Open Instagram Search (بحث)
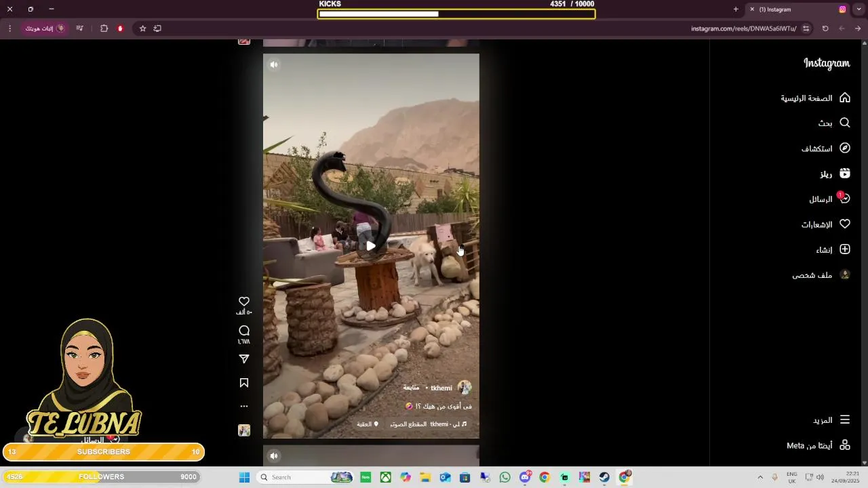The image size is (868, 488). (x=834, y=123)
